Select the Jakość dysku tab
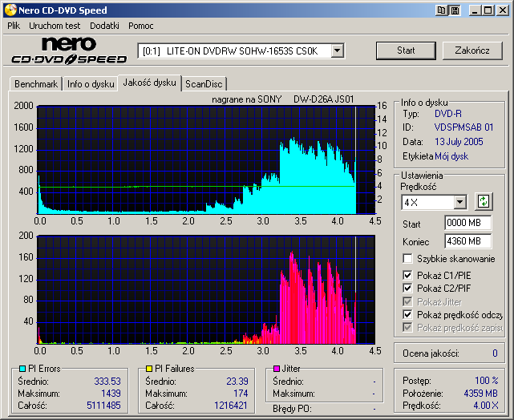This screenshot has height=420, width=514. (x=149, y=83)
